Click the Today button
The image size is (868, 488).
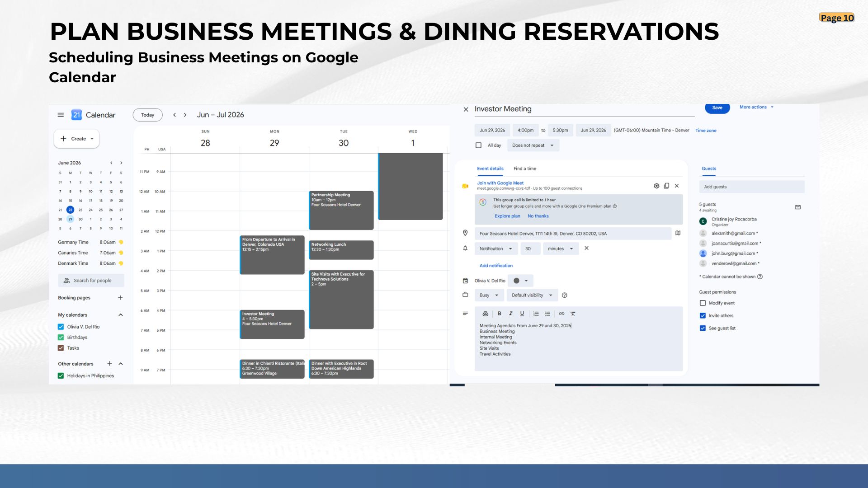[147, 115]
